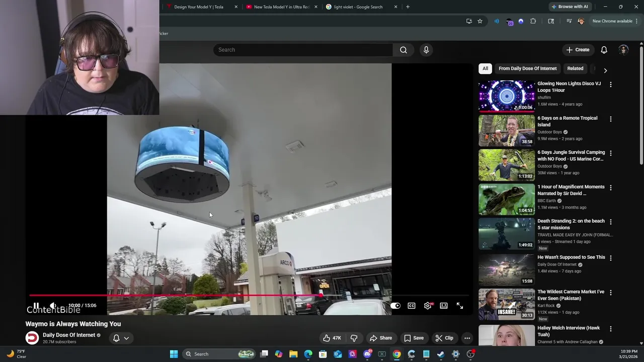The image size is (644, 362).
Task: Open Windows Start menu
Action: 174,354
